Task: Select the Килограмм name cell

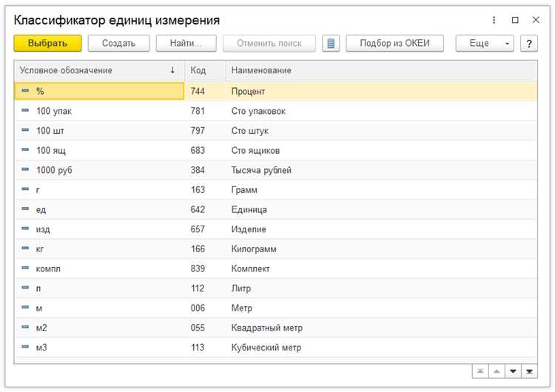Action: pyautogui.click(x=382, y=249)
